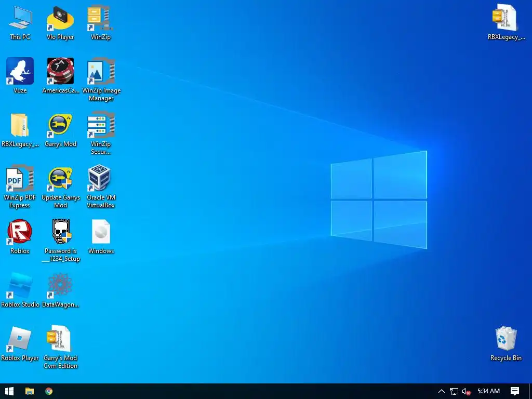
Task: Click the Vuze desktop icon
Action: (x=20, y=75)
